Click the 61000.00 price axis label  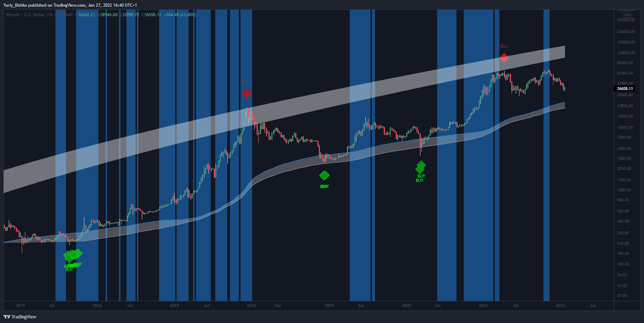[x=625, y=73]
